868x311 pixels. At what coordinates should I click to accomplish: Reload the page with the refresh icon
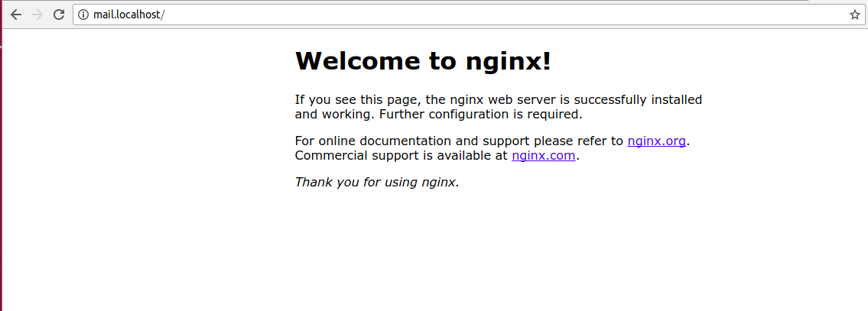point(59,15)
